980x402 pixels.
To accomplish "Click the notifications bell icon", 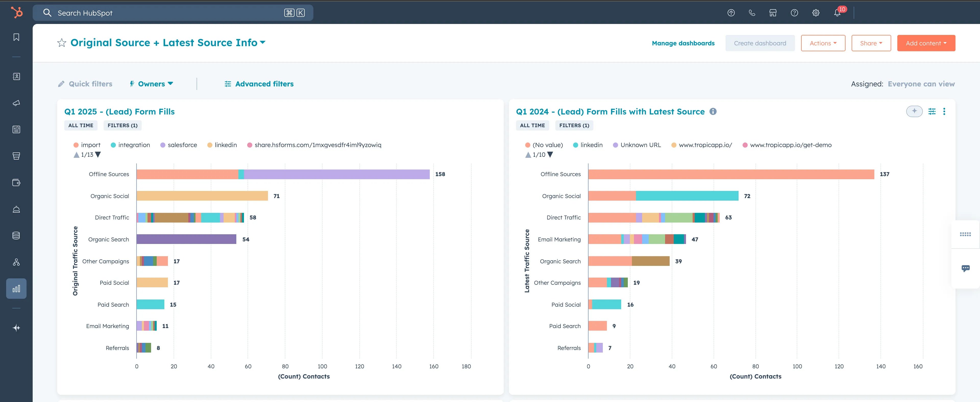I will coord(837,13).
